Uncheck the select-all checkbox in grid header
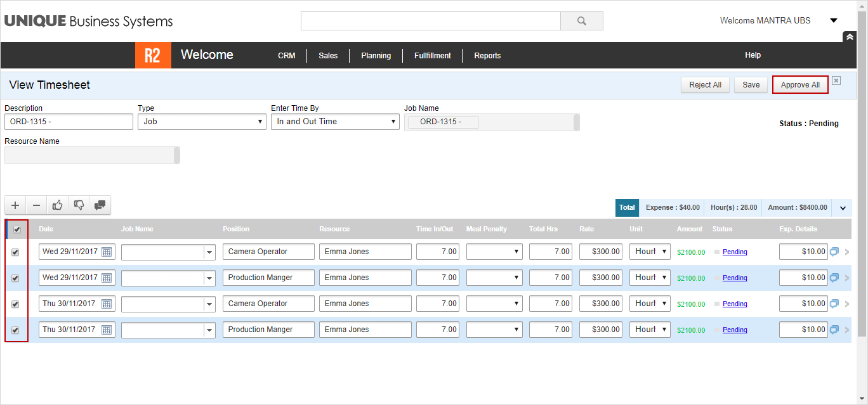868x405 pixels. (16, 229)
